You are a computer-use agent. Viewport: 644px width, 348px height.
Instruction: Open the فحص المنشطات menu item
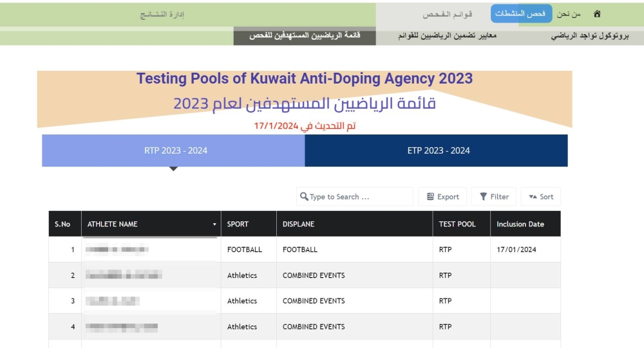[520, 14]
